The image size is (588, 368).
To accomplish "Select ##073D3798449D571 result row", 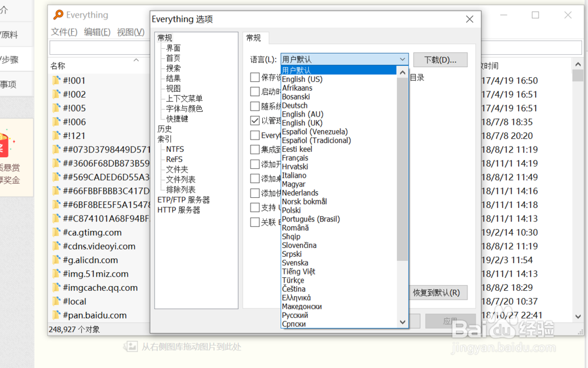I will pyautogui.click(x=106, y=150).
